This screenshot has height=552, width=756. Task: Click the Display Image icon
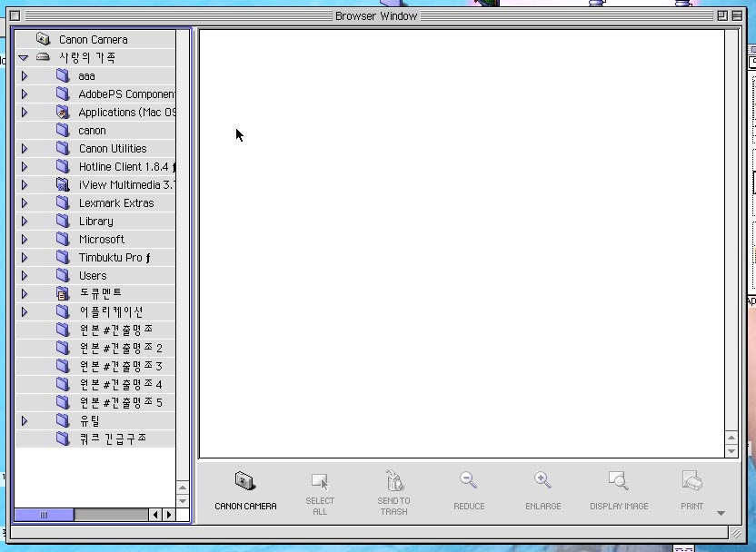coord(618,481)
